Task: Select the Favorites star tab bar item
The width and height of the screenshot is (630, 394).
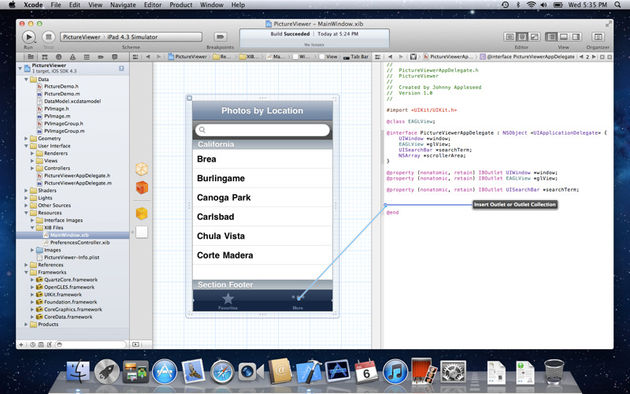Action: [x=228, y=301]
